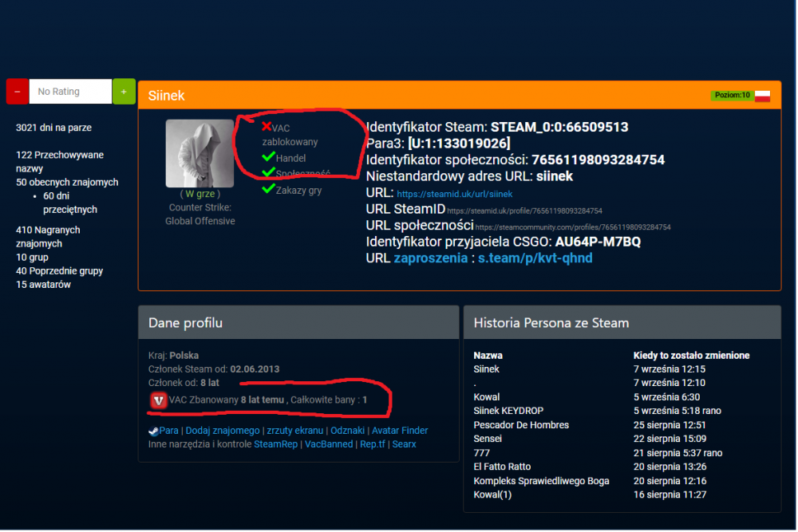Viewport: 798px width, 532px height.
Task: Click the green plus rating button
Action: pos(124,92)
